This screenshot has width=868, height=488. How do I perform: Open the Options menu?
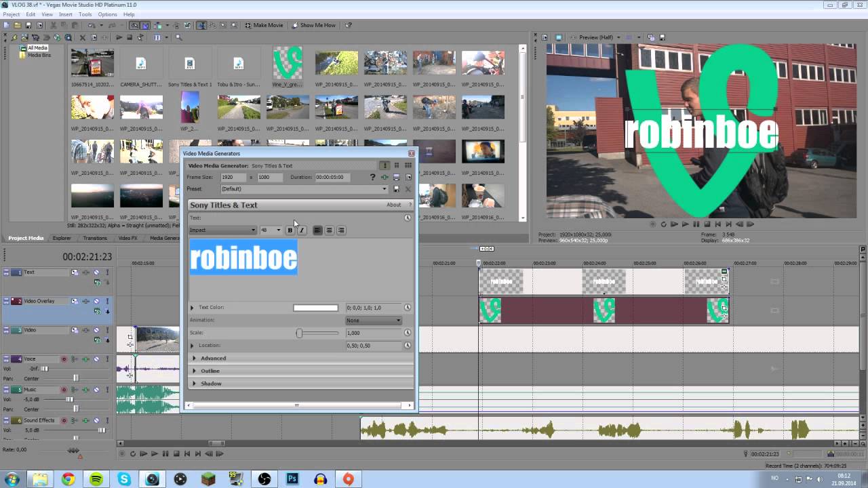click(107, 14)
